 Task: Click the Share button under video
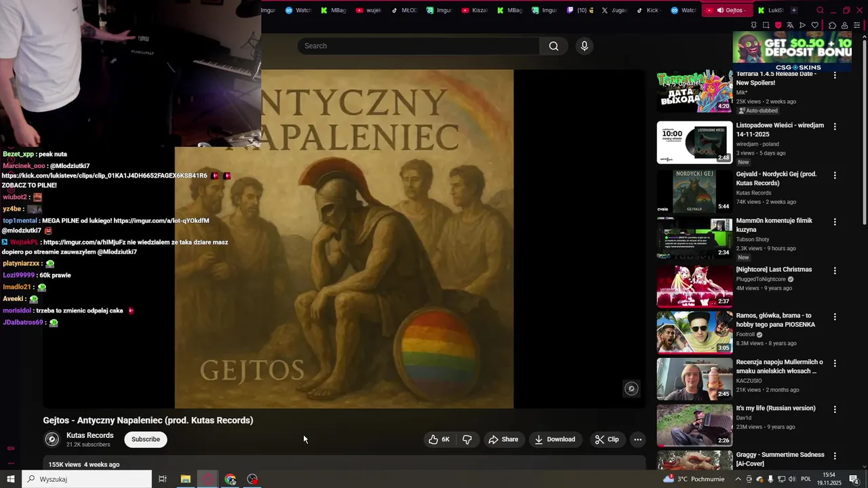(x=504, y=439)
